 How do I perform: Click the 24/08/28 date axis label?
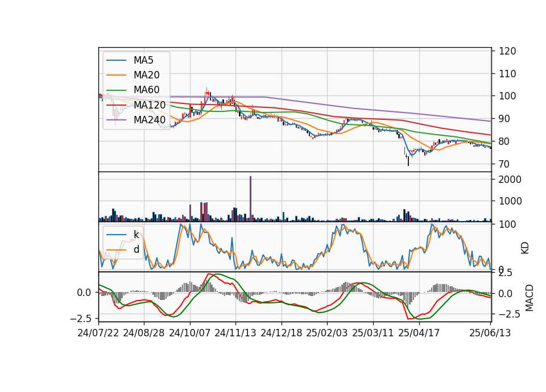pos(144,333)
